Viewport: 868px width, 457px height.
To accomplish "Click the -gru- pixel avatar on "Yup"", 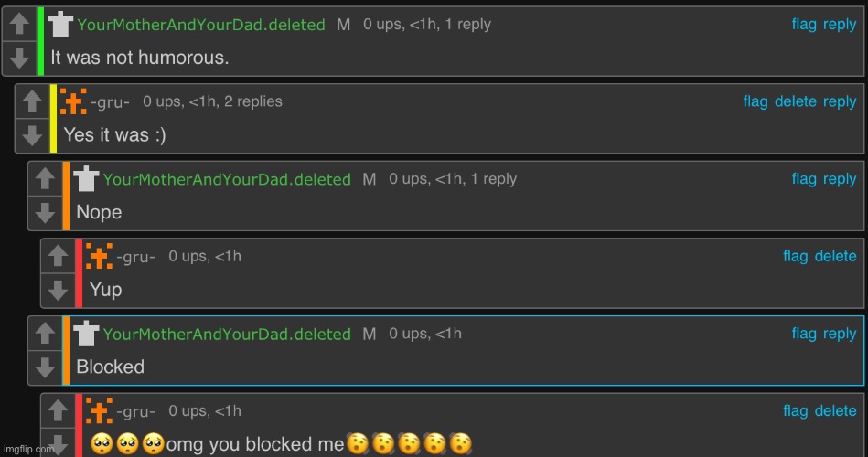I will pos(99,256).
